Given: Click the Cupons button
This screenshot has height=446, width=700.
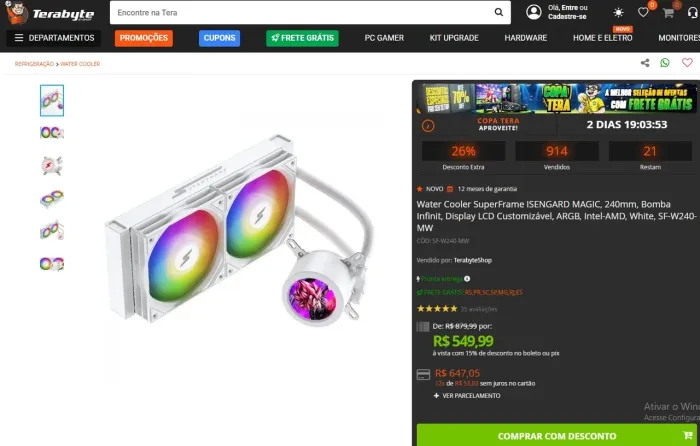Looking at the screenshot, I should point(219,38).
